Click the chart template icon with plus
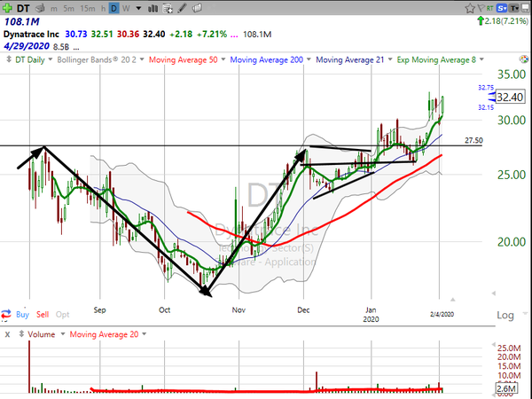532x399 pixels. click(168, 8)
